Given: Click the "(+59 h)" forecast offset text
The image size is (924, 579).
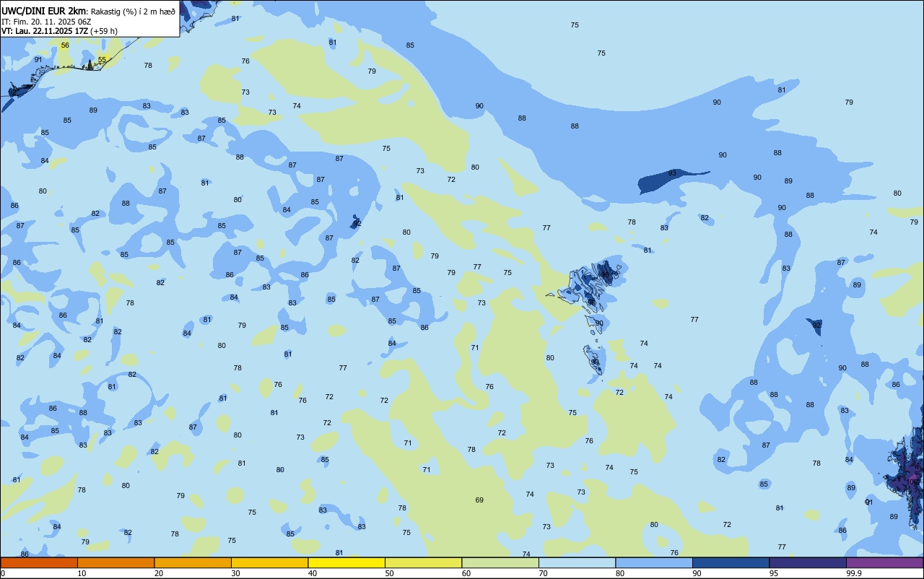Looking at the screenshot, I should [104, 31].
